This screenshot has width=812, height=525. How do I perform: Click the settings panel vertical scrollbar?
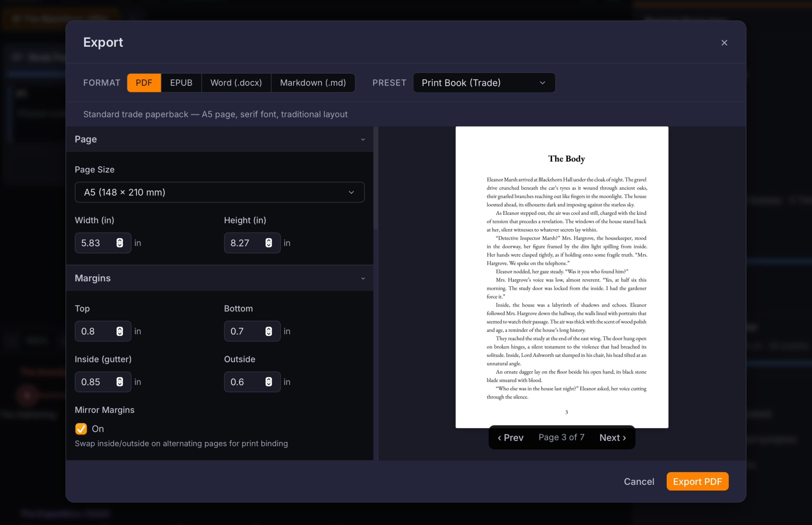click(376, 178)
